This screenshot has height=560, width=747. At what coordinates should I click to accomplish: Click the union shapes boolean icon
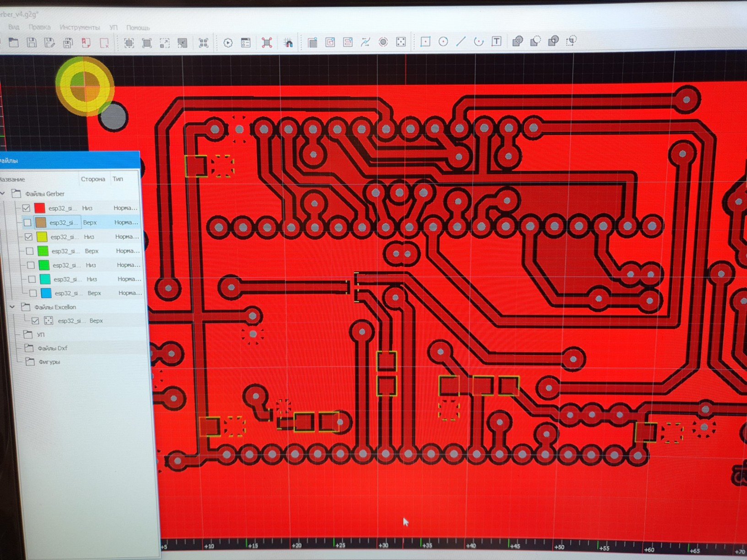[x=518, y=41]
